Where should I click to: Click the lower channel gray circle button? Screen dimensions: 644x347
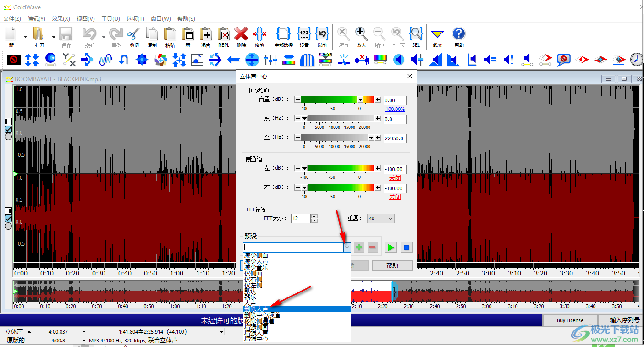(x=8, y=226)
